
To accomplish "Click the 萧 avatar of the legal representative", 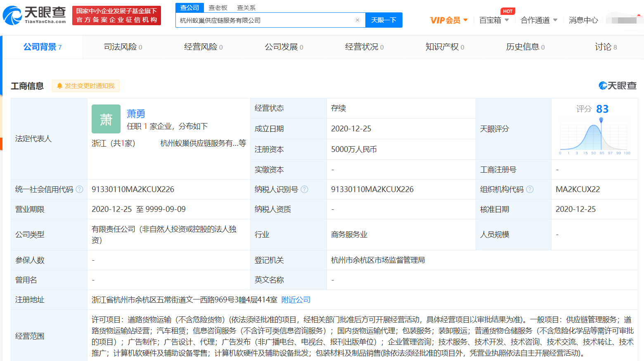I will [106, 119].
